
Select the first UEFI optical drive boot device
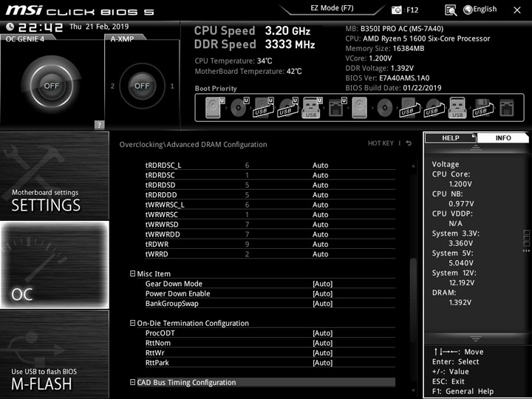(239, 108)
